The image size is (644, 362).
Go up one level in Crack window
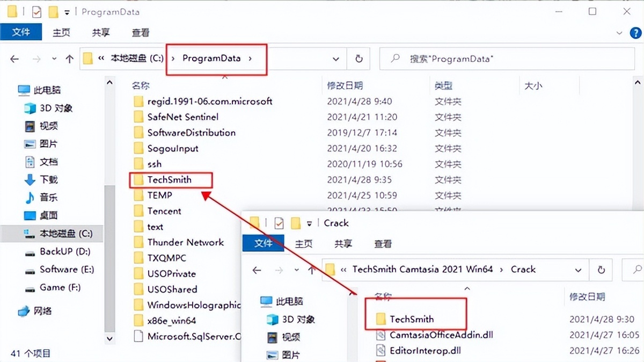pos(311,270)
